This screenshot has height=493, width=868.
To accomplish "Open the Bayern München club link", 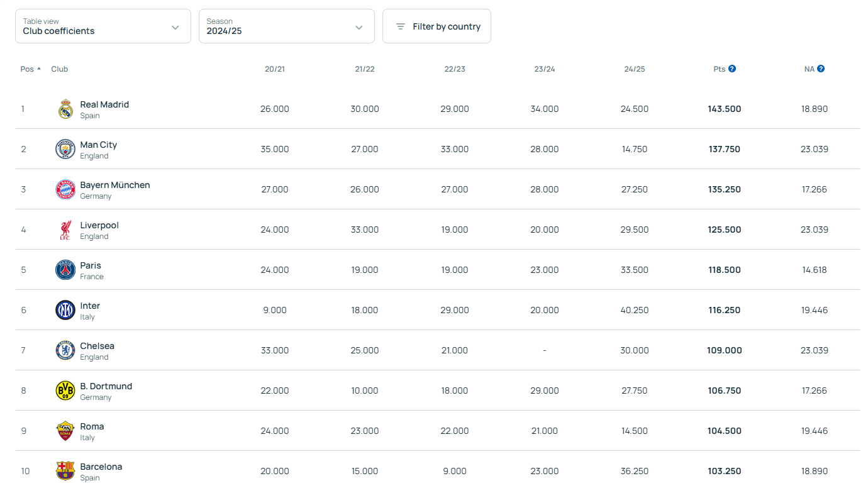I will [115, 185].
